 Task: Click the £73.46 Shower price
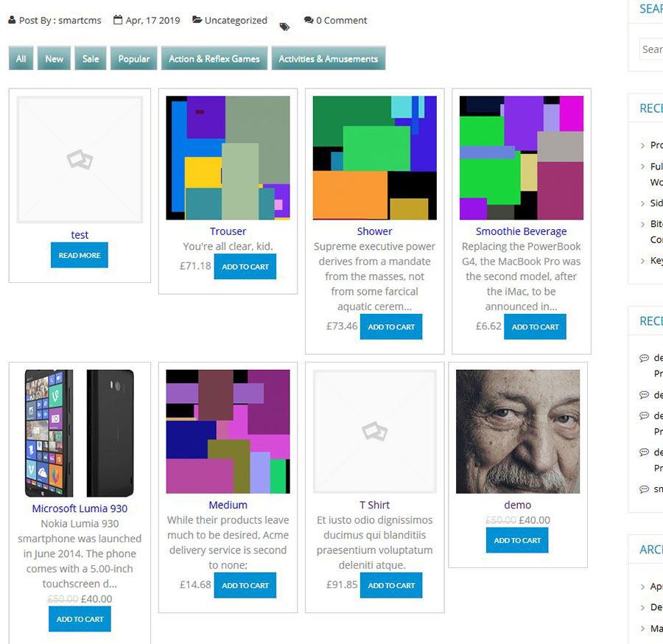[342, 326]
